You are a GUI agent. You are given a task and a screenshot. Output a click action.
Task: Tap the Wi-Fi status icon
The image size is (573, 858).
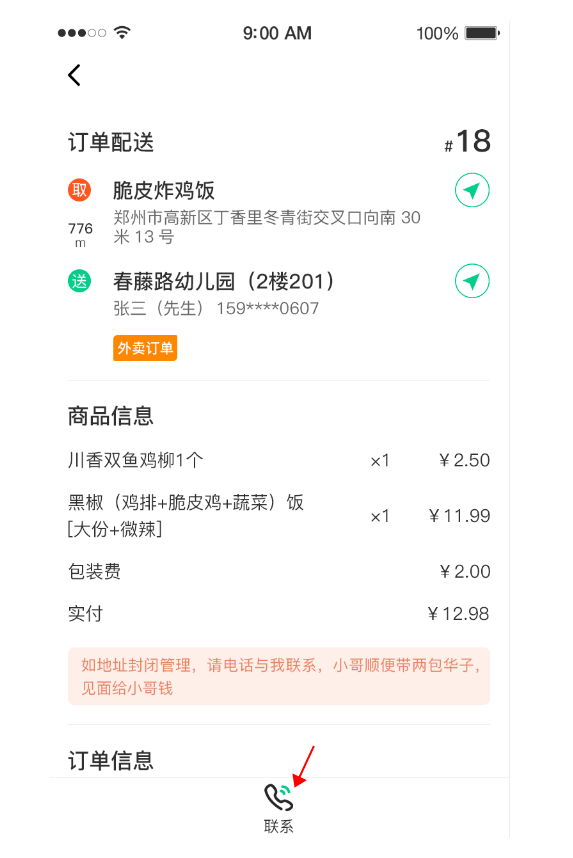[122, 33]
